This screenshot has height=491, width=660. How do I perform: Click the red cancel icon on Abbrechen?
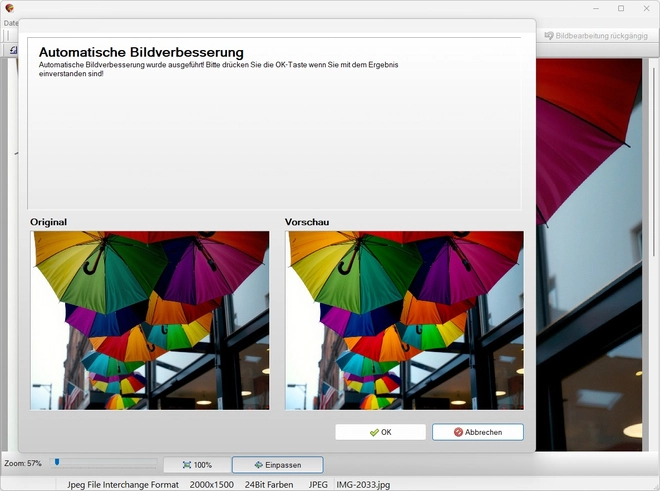tap(458, 432)
